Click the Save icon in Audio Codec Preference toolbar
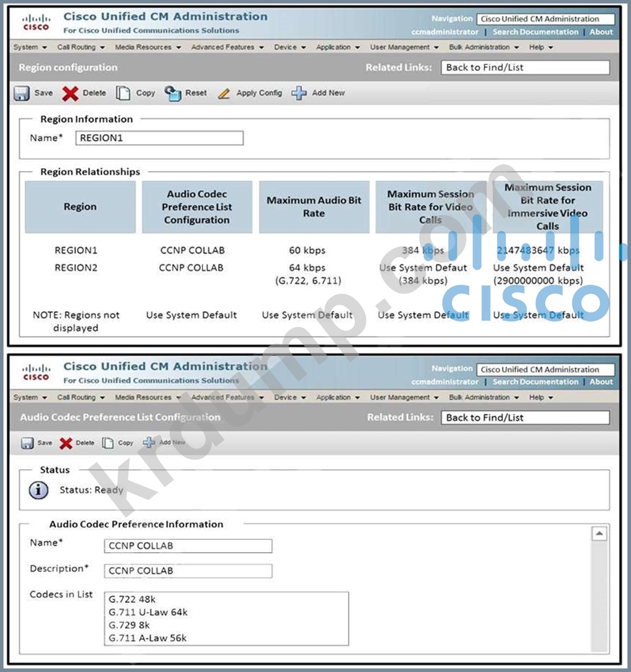 click(27, 443)
